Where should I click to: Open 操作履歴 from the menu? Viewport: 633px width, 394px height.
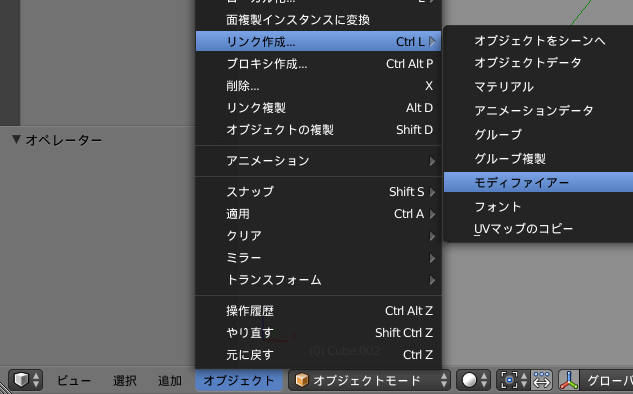[319, 311]
